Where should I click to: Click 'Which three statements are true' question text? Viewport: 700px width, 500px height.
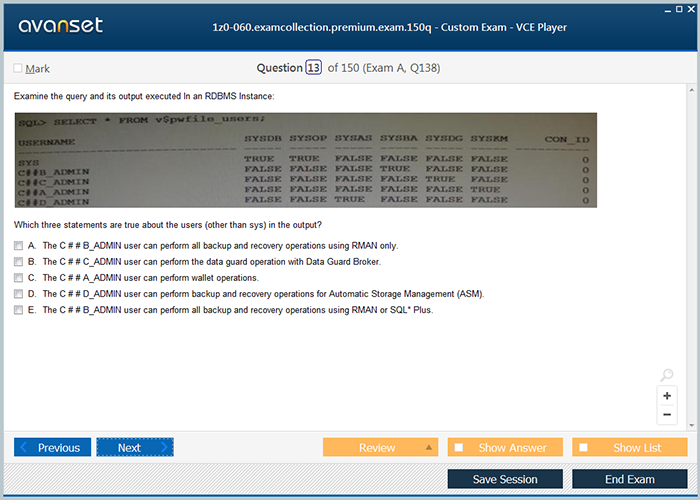pyautogui.click(x=168, y=225)
